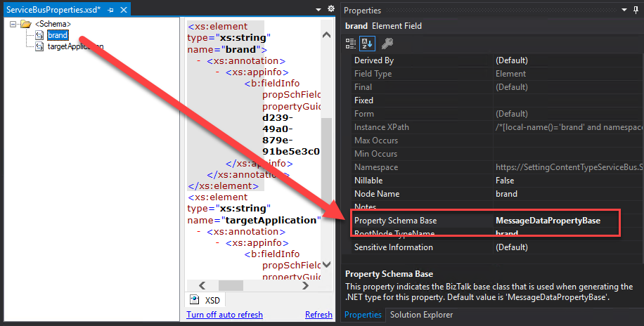Viewport: 644px width, 326px height.
Task: Open the document tab list dropdown
Action: click(318, 9)
